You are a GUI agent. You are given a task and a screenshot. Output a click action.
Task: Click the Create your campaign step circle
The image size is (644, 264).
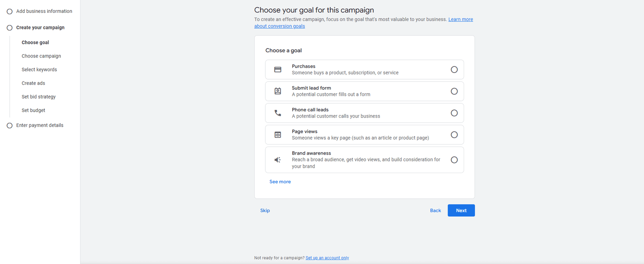(10, 28)
